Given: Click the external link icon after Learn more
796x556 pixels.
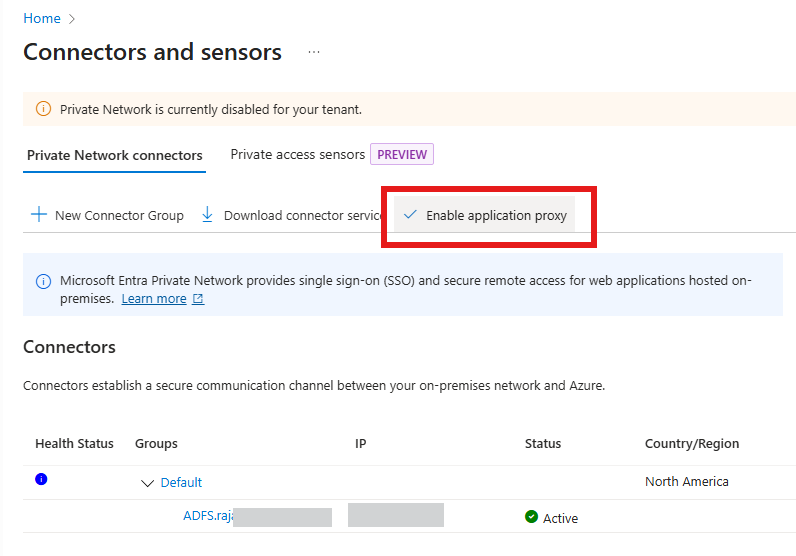Looking at the screenshot, I should (198, 299).
